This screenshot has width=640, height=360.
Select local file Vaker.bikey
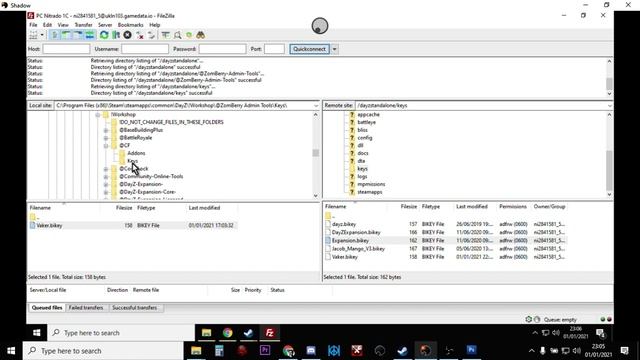[x=49, y=226]
